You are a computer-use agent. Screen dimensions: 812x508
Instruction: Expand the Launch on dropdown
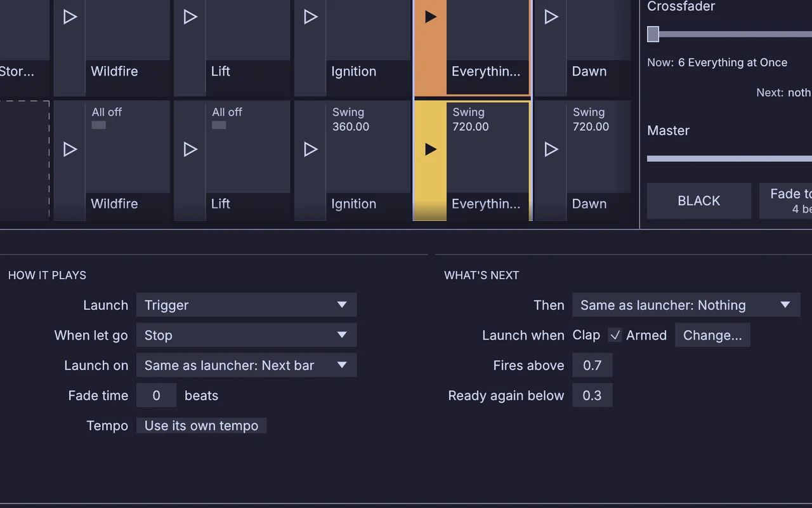pos(246,365)
